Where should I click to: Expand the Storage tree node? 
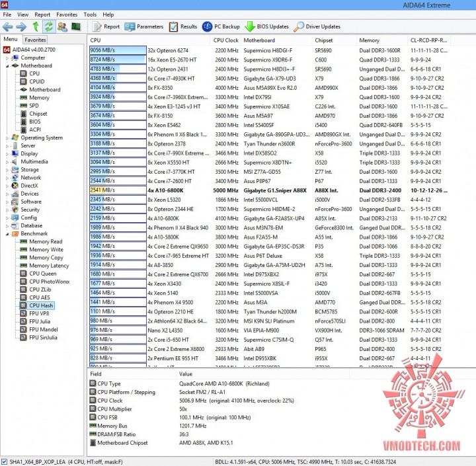tap(7, 170)
